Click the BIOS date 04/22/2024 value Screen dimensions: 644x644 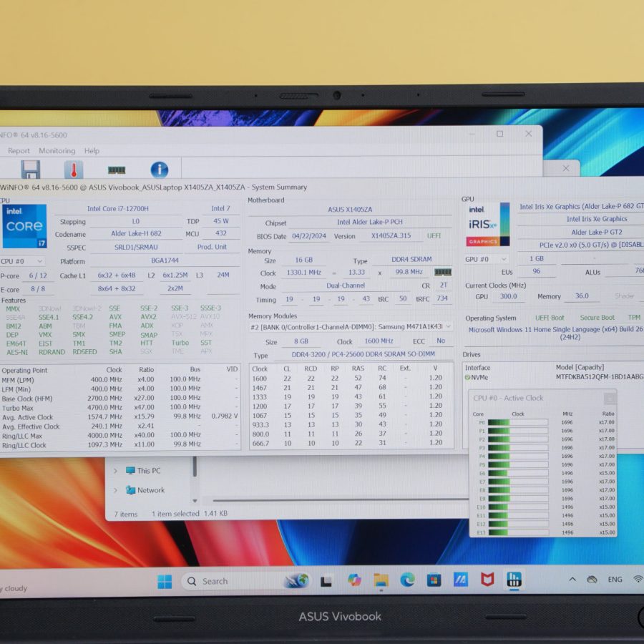pyautogui.click(x=309, y=236)
